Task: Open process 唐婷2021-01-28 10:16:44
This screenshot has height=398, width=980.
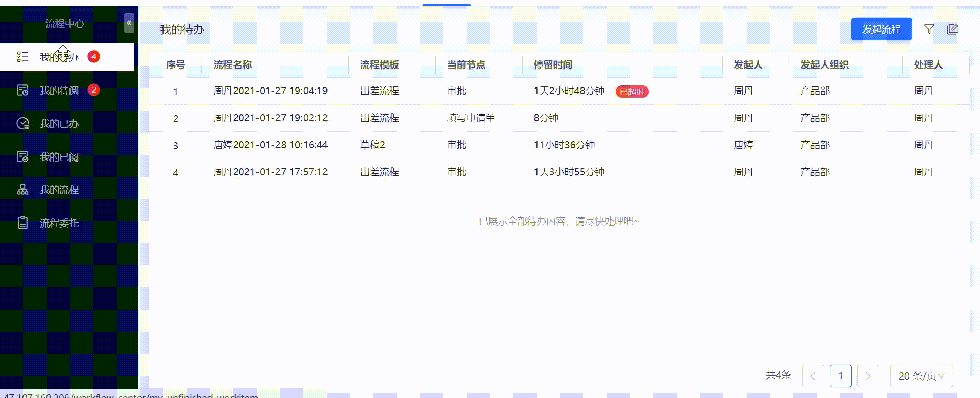Action: (270, 145)
